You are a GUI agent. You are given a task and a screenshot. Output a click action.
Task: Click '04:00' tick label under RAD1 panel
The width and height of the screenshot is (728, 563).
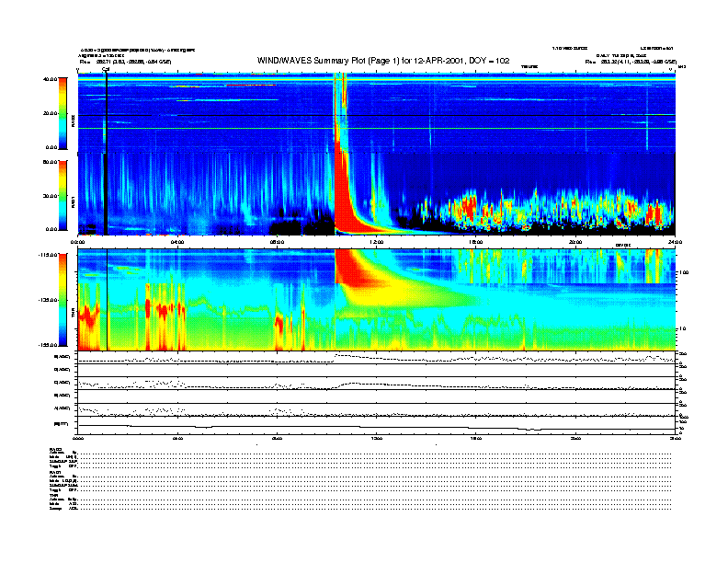coord(177,242)
